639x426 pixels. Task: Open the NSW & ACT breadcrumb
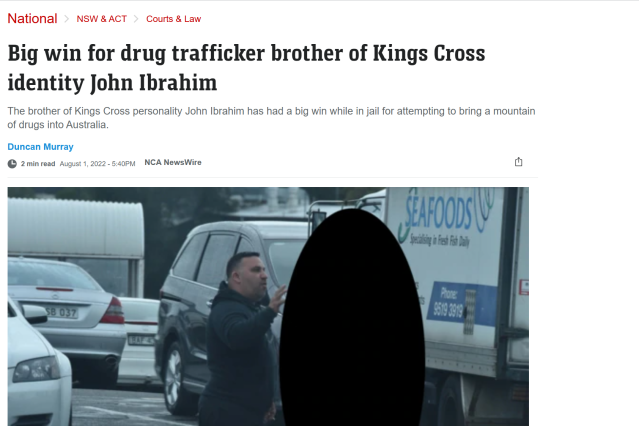coord(101,19)
